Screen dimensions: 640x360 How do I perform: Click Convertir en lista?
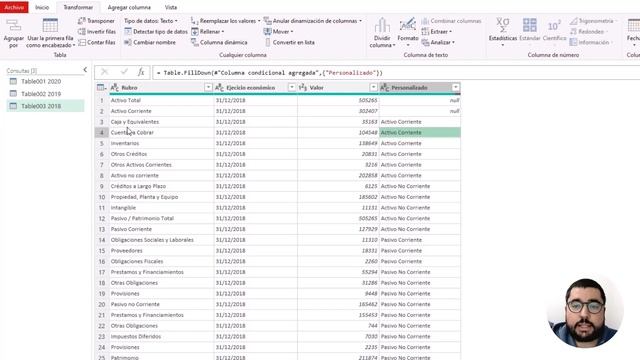pos(289,42)
